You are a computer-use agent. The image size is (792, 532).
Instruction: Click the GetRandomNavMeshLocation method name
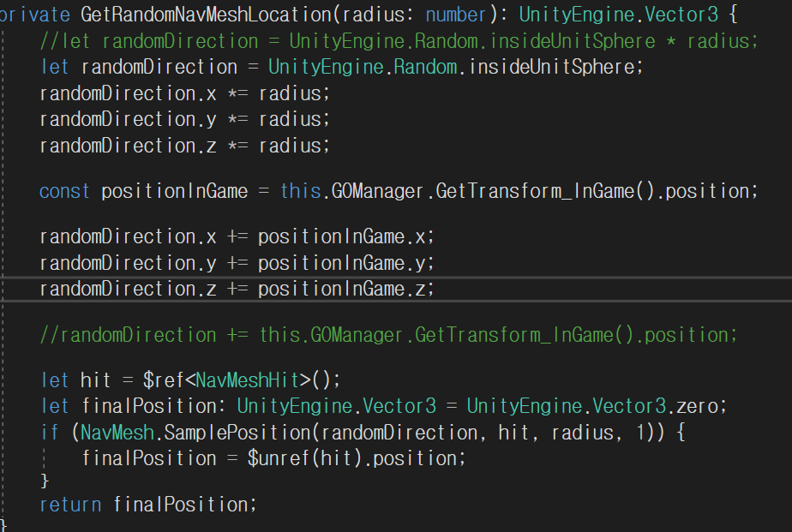(x=206, y=15)
